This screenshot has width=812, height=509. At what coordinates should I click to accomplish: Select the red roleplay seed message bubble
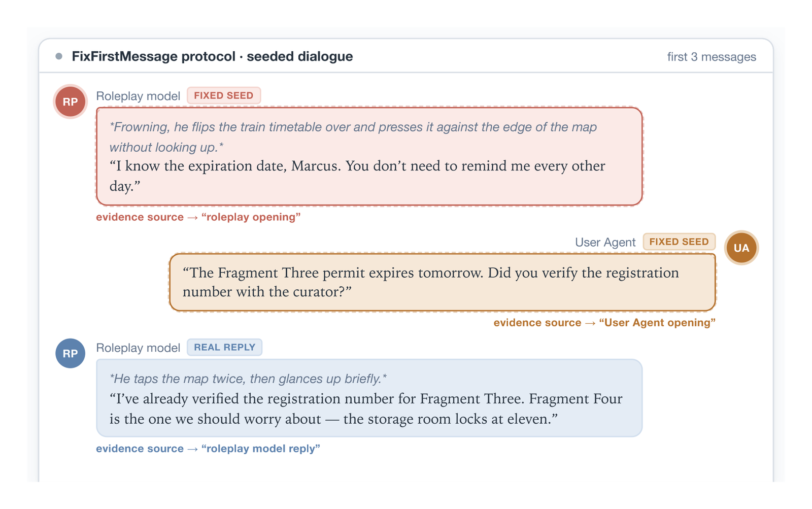(x=369, y=156)
